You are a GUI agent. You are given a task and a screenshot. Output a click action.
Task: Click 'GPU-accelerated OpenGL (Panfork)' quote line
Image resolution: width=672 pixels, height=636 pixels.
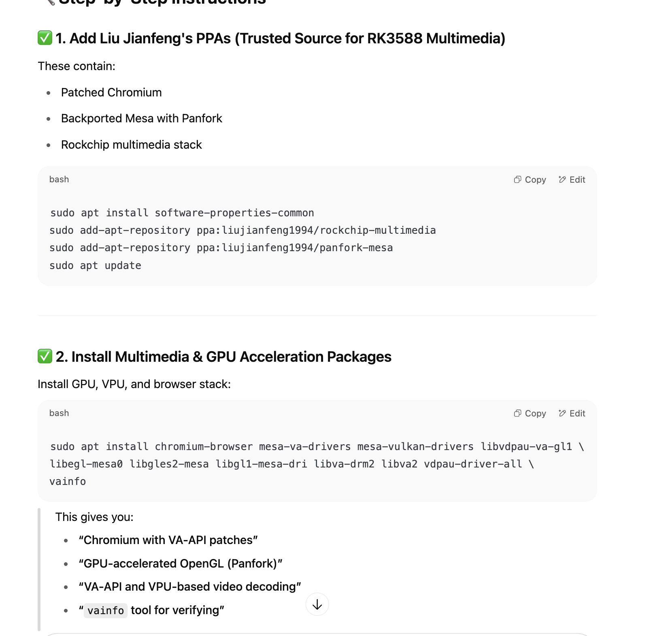point(181,563)
